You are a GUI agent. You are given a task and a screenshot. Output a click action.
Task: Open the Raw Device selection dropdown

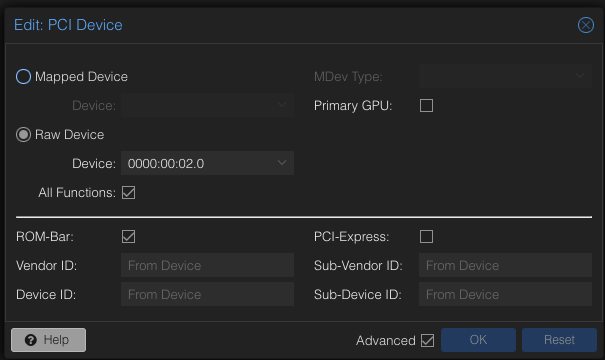(x=282, y=163)
